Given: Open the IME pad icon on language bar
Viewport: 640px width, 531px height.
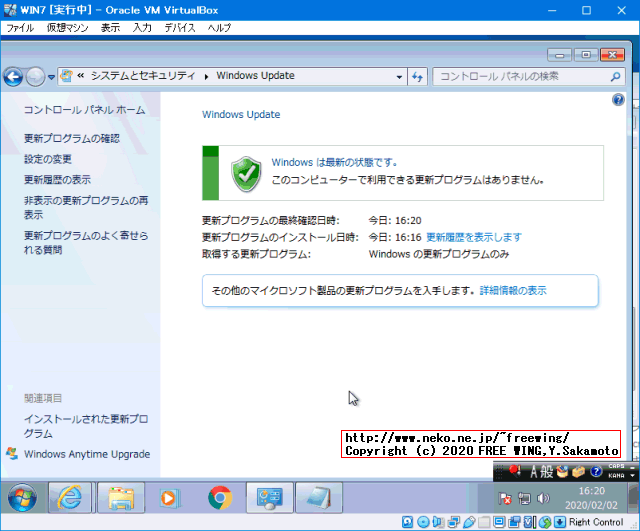Looking at the screenshot, I should (x=562, y=472).
